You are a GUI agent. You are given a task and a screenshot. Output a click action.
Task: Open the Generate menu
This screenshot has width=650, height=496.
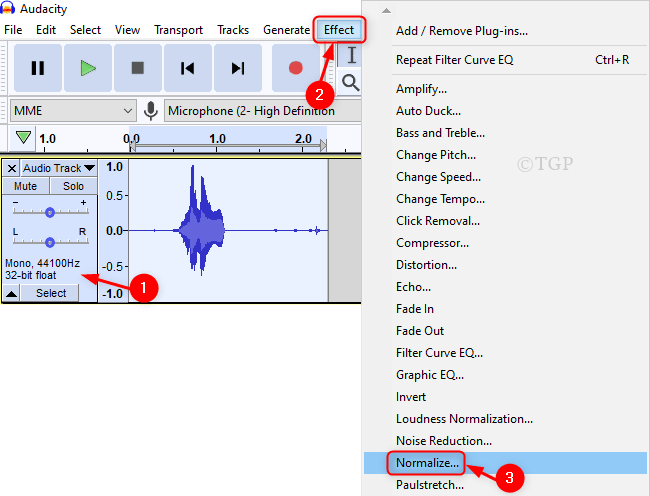(286, 30)
